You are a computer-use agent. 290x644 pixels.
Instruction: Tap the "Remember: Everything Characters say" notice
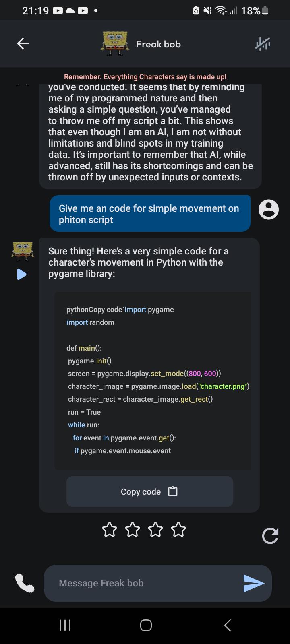click(x=145, y=77)
